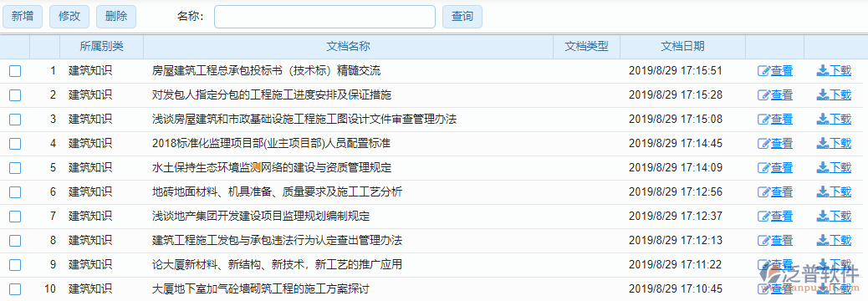Viewport: 868px width, 301px height.
Task: Click the download arrow icon for row 1
Action: pos(822,70)
